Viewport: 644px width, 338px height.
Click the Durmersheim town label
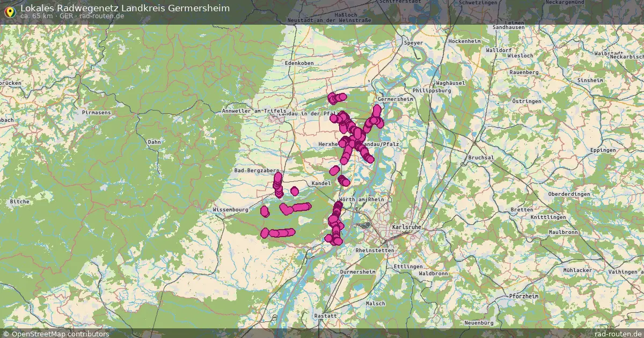(x=358, y=272)
